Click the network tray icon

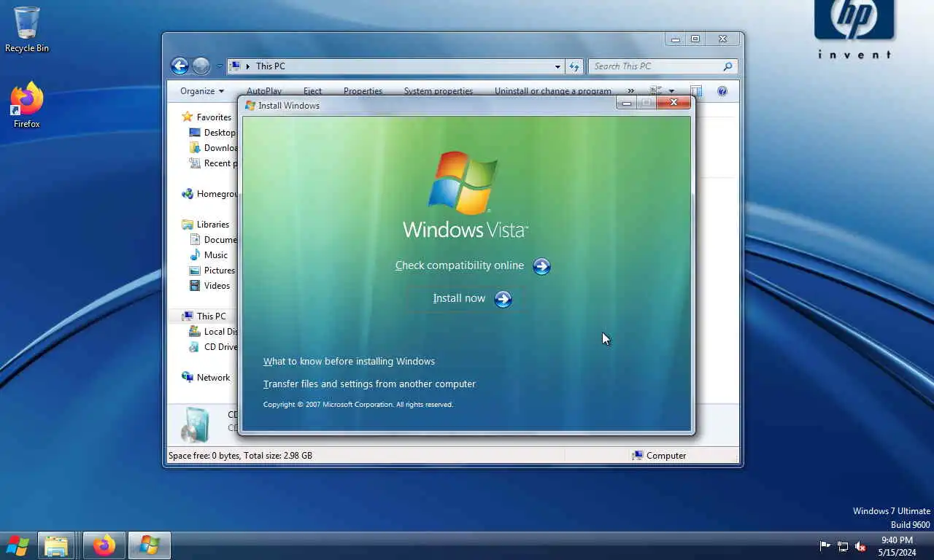point(843,546)
